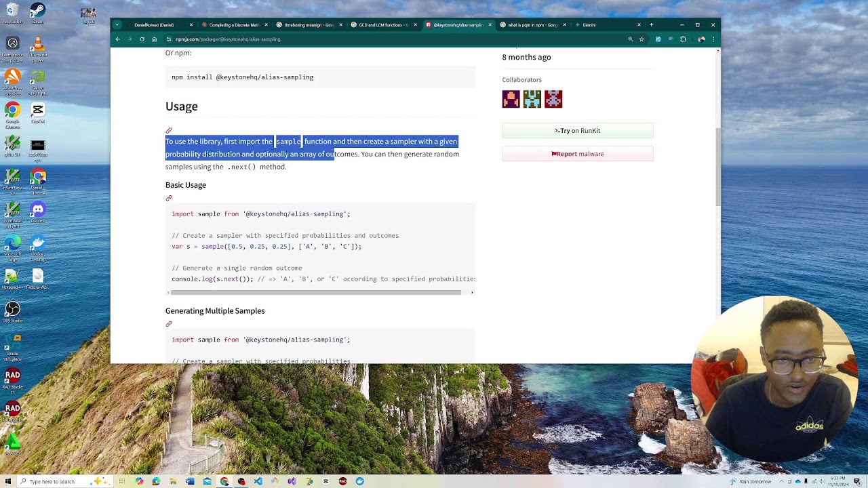
Task: Go back in browser history
Action: pyautogui.click(x=117, y=39)
